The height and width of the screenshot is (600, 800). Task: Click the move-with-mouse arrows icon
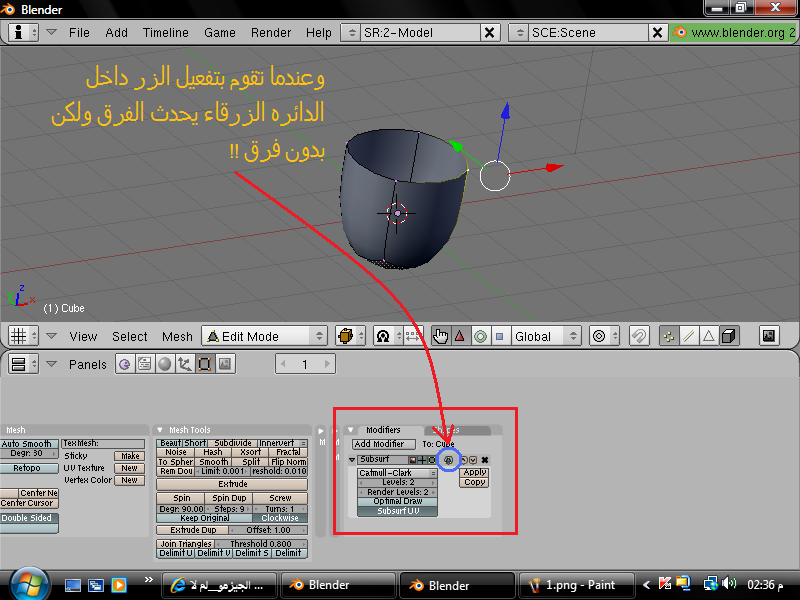point(413,336)
